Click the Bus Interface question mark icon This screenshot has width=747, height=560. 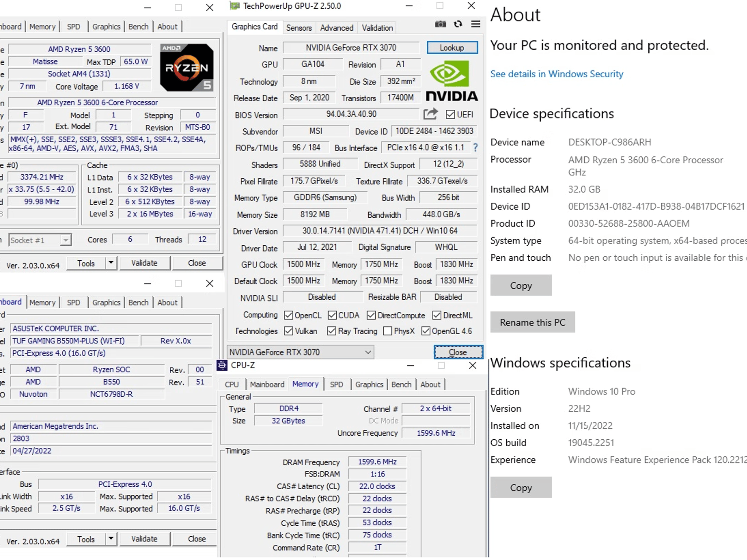coord(475,148)
